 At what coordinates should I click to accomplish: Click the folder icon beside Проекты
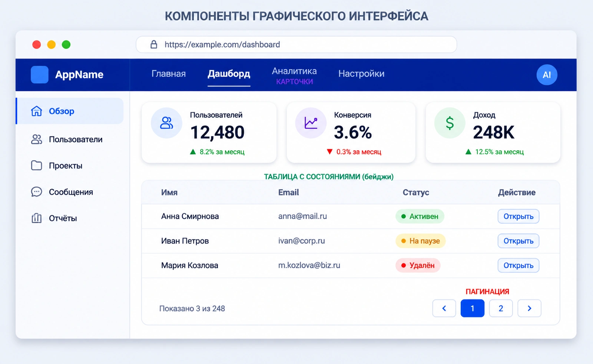pos(36,166)
